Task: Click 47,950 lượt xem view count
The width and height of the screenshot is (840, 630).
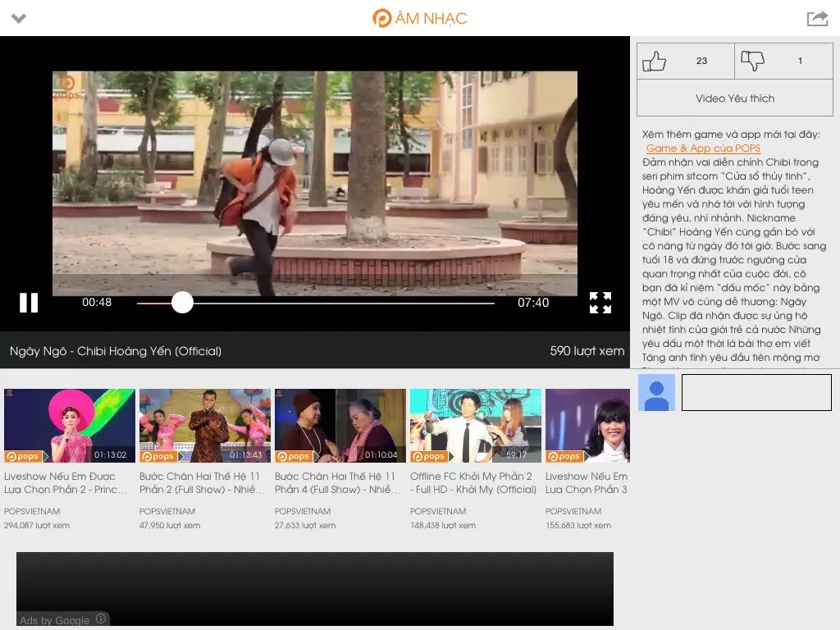Action: point(170,526)
